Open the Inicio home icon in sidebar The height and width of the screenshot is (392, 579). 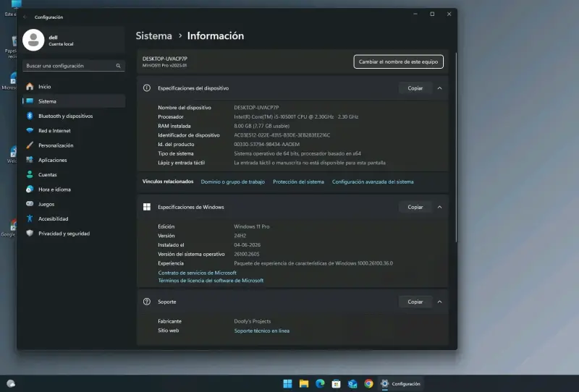30,86
